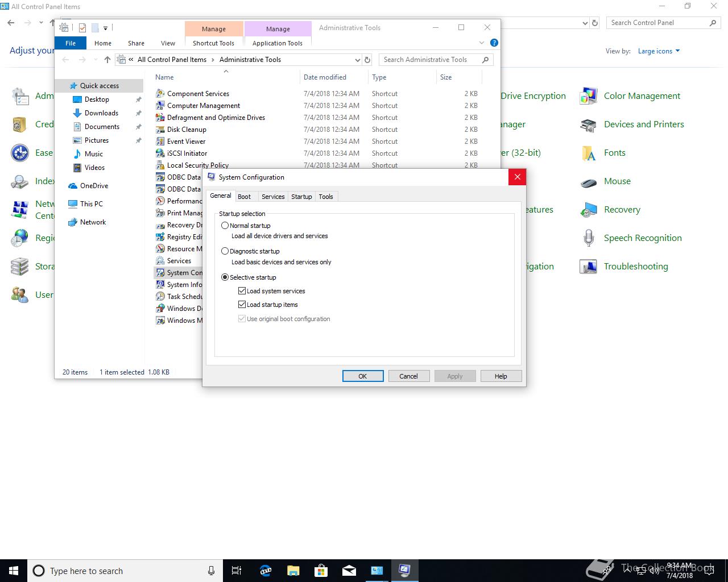Image resolution: width=728 pixels, height=582 pixels.
Task: Open OneDrive cloud icon in navigation pane
Action: (x=73, y=186)
